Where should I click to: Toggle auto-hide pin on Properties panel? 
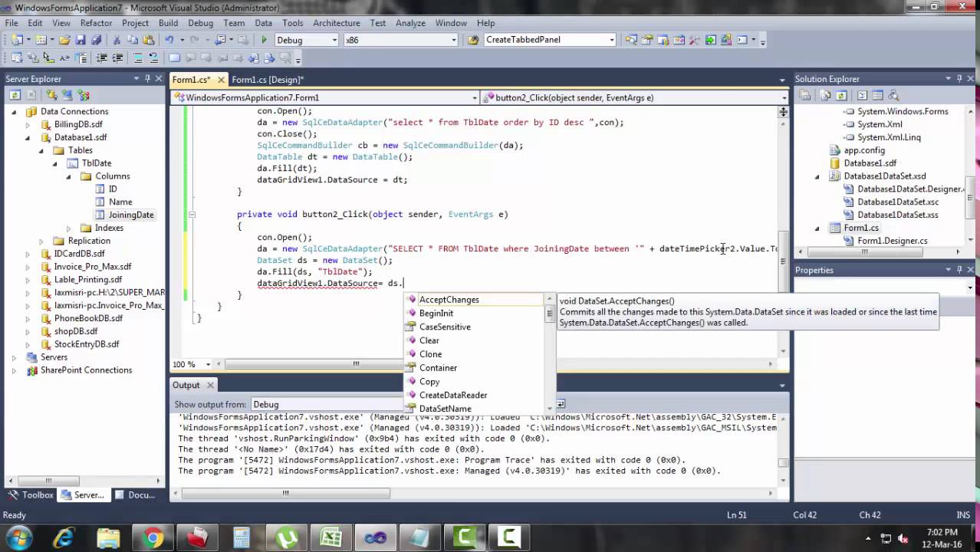click(x=959, y=269)
